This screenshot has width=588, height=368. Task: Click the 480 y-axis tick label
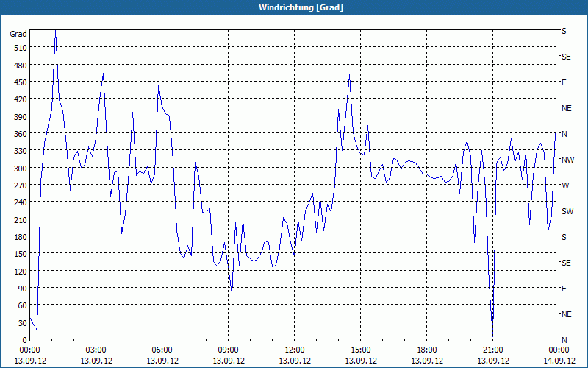tap(21, 66)
